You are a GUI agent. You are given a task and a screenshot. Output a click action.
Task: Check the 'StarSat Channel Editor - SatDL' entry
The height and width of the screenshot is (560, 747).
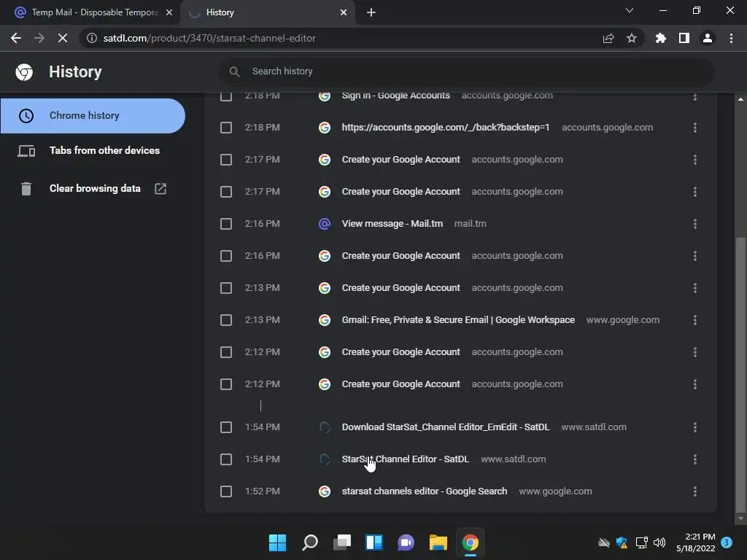click(226, 459)
